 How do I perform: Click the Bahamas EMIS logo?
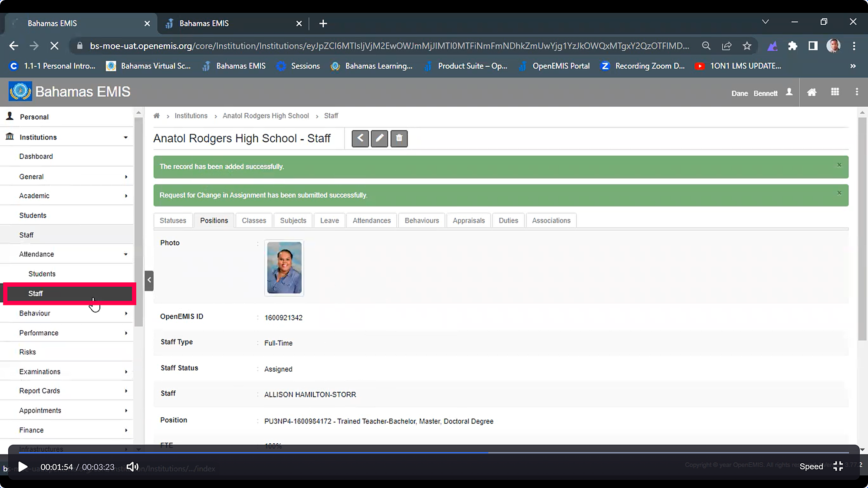(x=20, y=92)
